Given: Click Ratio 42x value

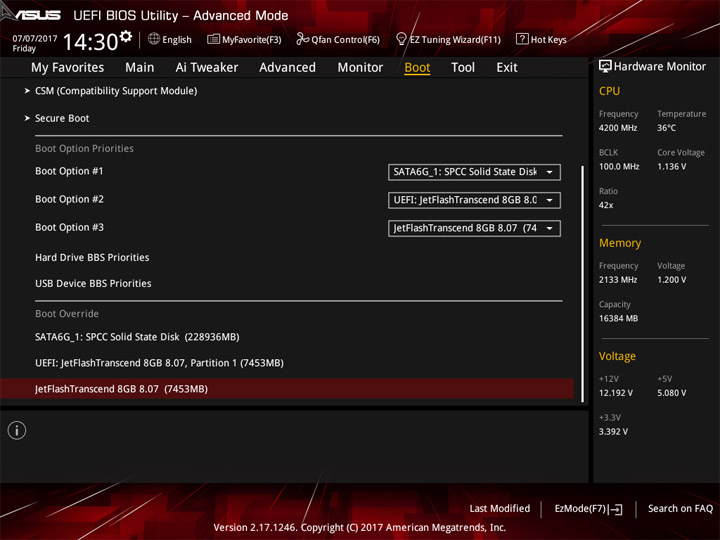Looking at the screenshot, I should point(606,205).
